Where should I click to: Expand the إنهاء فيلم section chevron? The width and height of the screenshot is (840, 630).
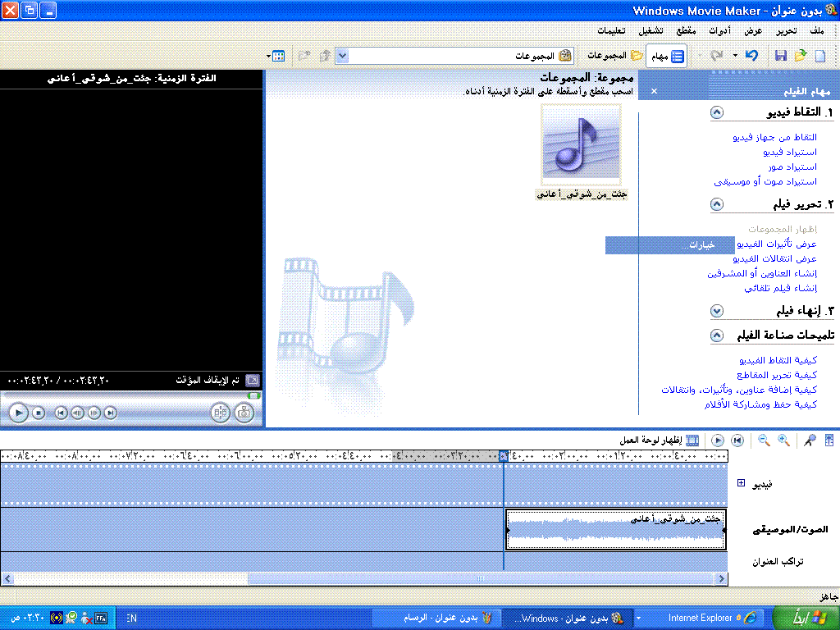coord(716,311)
